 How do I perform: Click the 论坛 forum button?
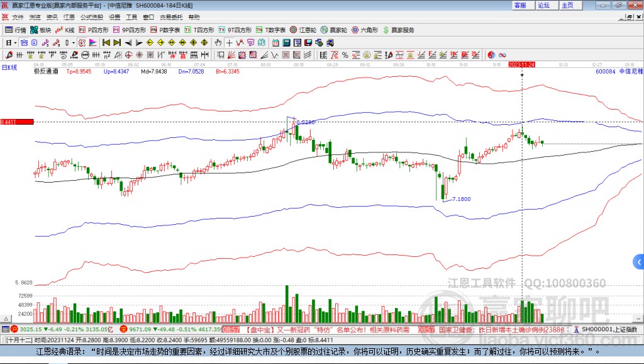click(544, 5)
